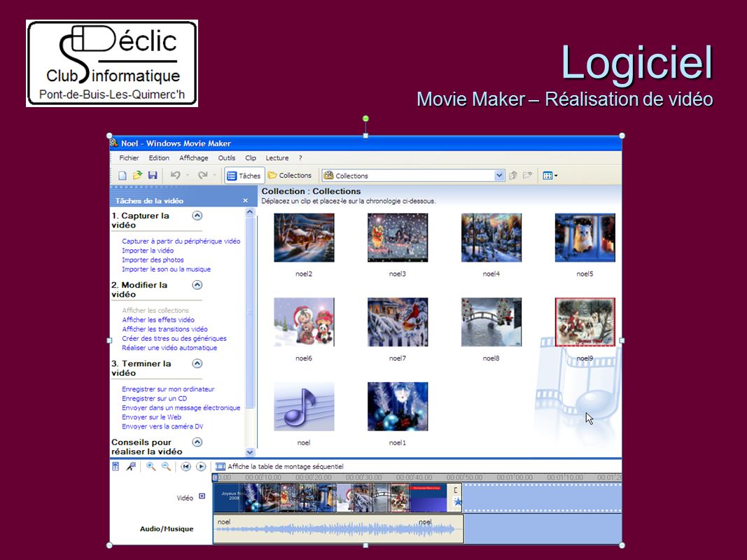Open the Edition menu
Image resolution: width=747 pixels, height=560 pixels.
pyautogui.click(x=159, y=158)
